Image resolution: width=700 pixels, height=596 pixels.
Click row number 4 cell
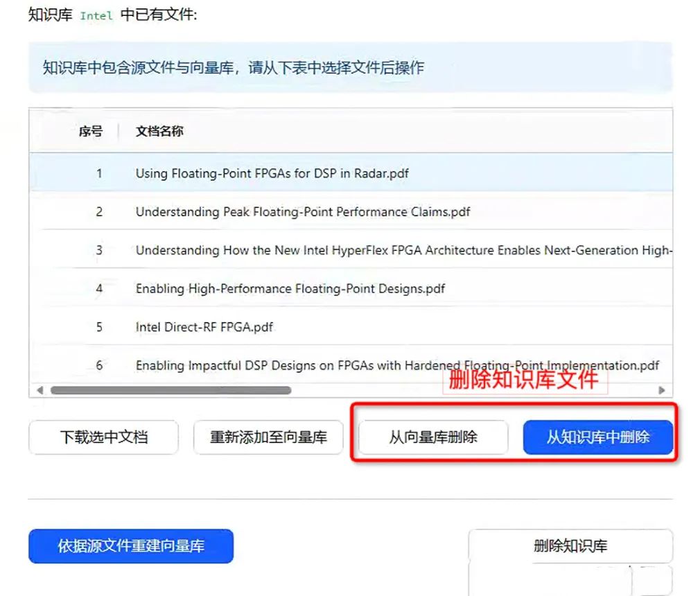(x=99, y=288)
